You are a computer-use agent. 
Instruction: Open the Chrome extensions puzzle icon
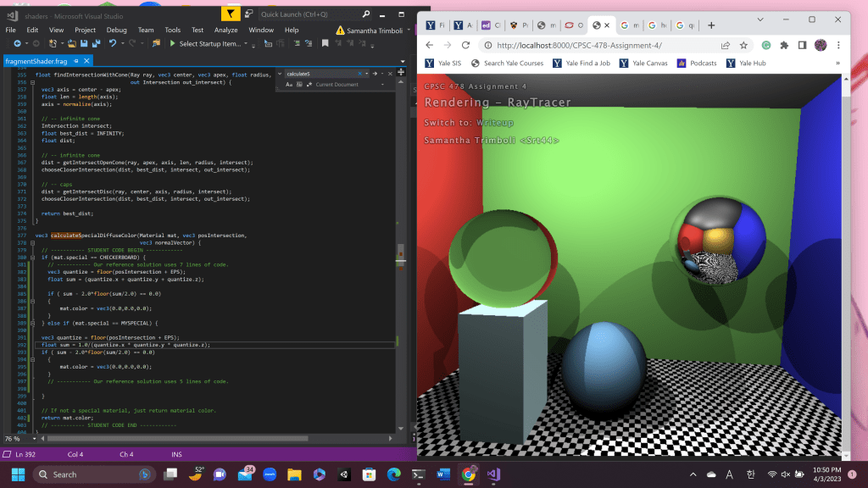[x=783, y=45]
